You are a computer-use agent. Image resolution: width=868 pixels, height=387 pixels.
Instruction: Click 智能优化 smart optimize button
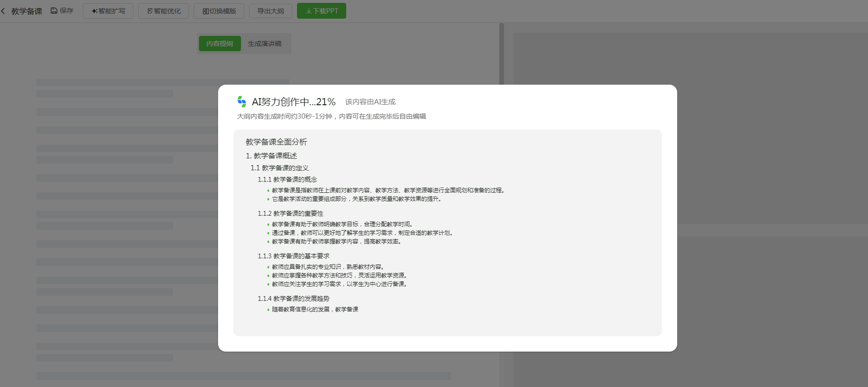(164, 11)
